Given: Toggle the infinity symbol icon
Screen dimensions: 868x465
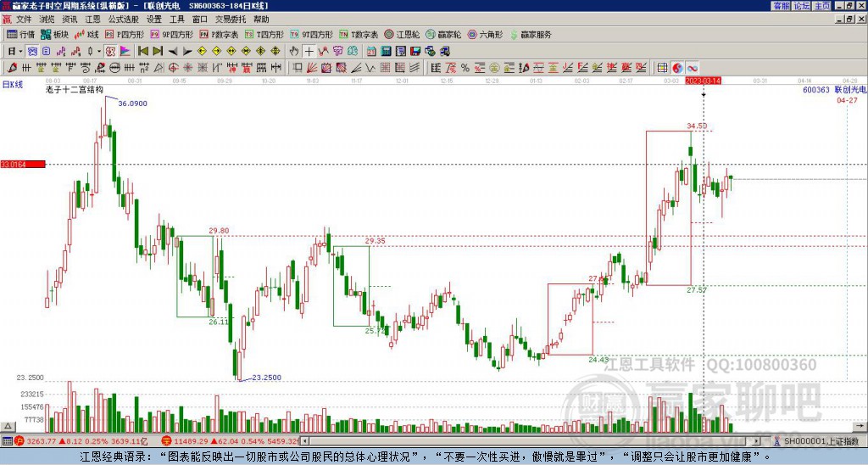Looking at the screenshot, I should click(x=692, y=68).
